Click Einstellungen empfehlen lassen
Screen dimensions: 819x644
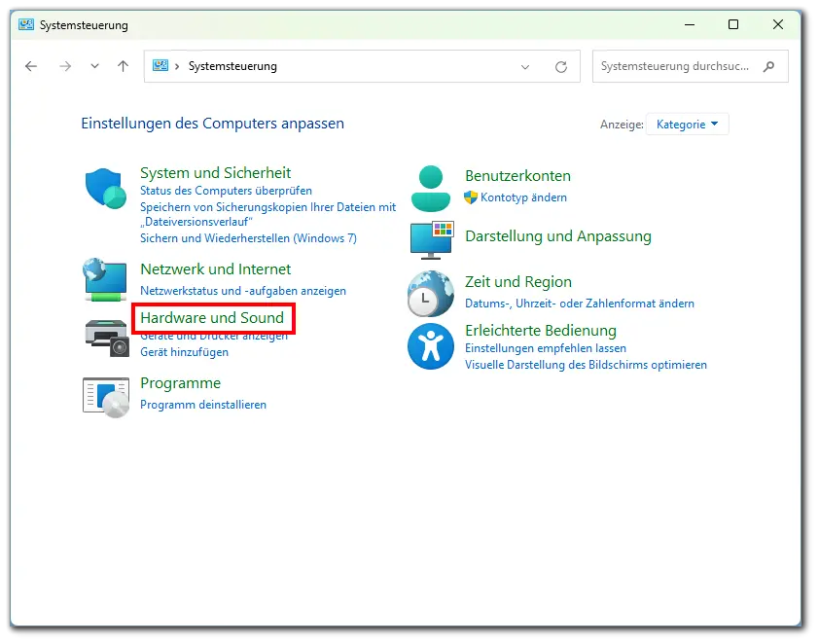coord(546,348)
